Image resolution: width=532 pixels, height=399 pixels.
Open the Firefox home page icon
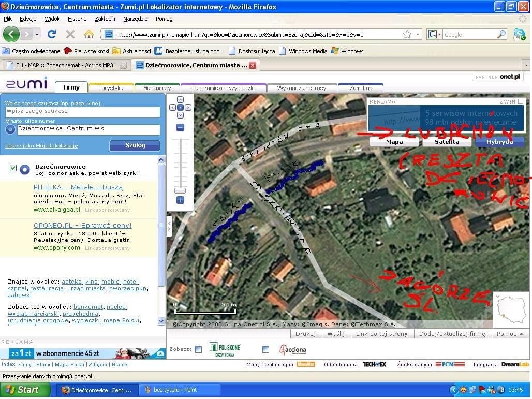pos(89,34)
